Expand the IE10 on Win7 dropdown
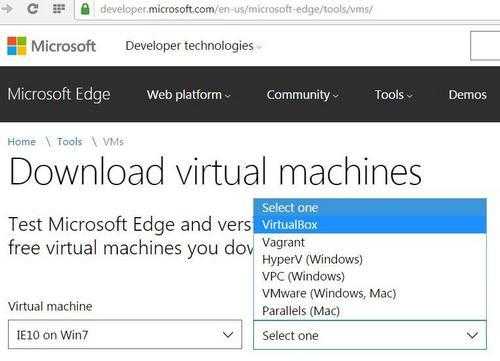This screenshot has height=361, width=500. point(125,335)
